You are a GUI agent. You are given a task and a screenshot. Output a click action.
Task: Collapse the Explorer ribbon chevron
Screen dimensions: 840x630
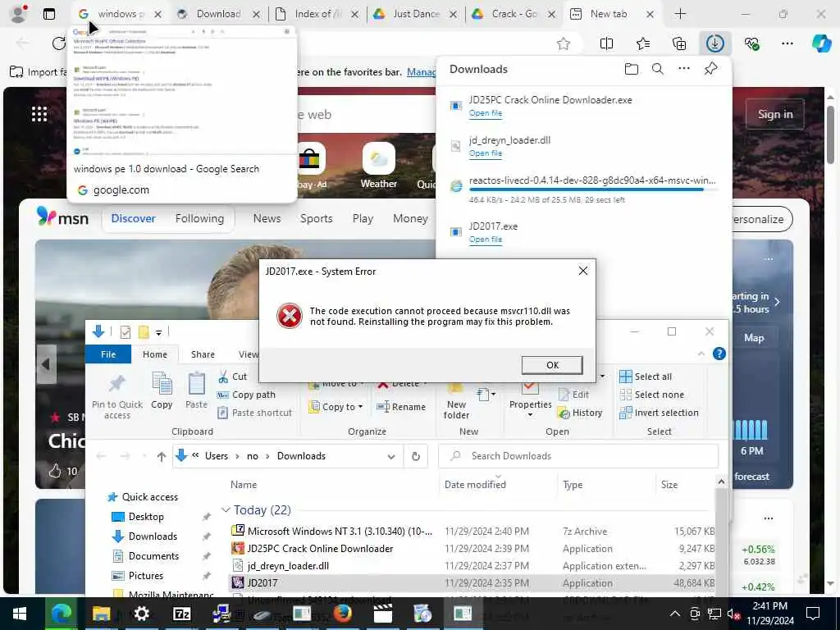(x=701, y=354)
